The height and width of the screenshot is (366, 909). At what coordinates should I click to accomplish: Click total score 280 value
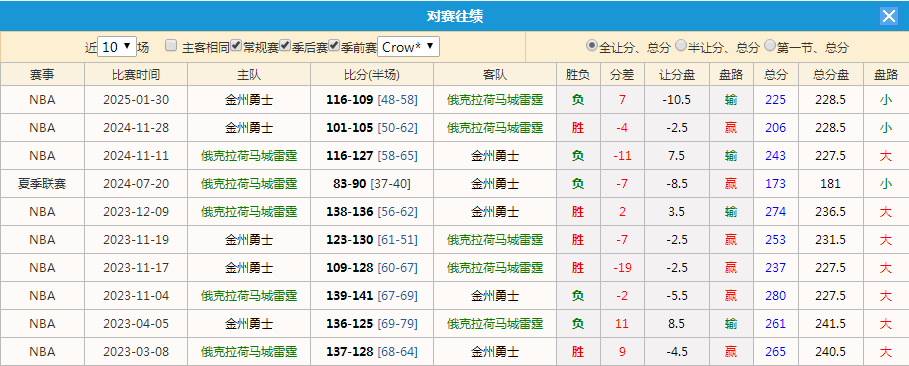(x=776, y=296)
